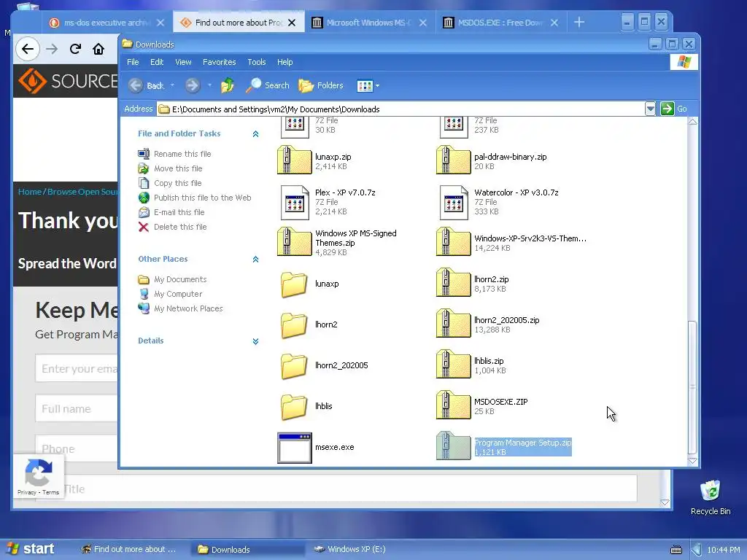Image resolution: width=747 pixels, height=560 pixels.
Task: Open My Network Places link
Action: (188, 308)
